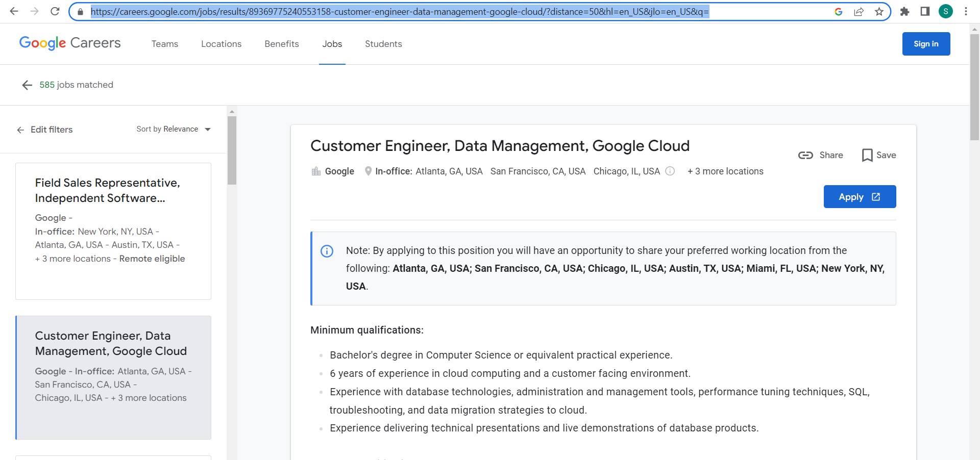Select Customer Engineer Data Management card

(x=113, y=377)
